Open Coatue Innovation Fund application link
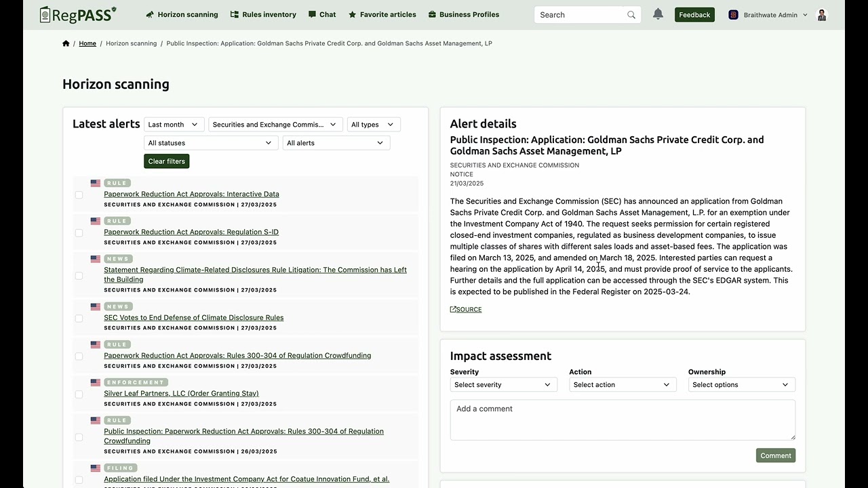The height and width of the screenshot is (488, 868). tap(247, 479)
